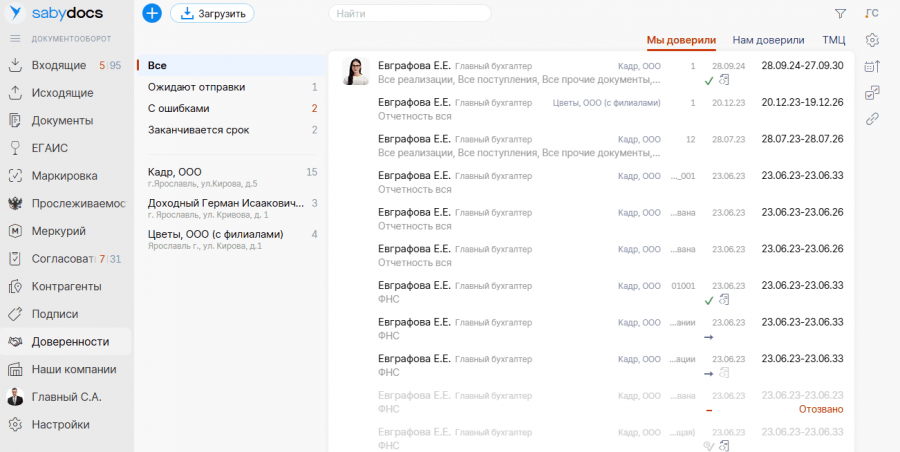Click the ГС user initials icon

872,14
